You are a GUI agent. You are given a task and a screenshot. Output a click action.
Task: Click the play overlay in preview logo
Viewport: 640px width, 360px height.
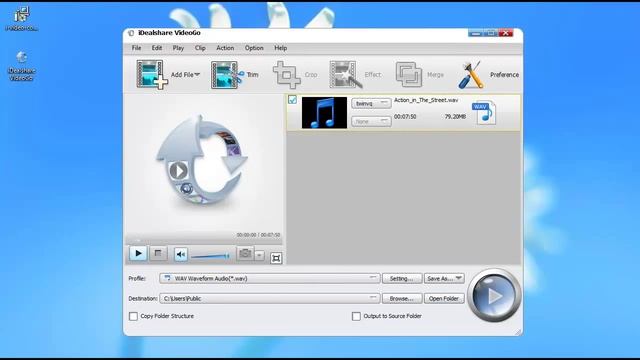[178, 171]
